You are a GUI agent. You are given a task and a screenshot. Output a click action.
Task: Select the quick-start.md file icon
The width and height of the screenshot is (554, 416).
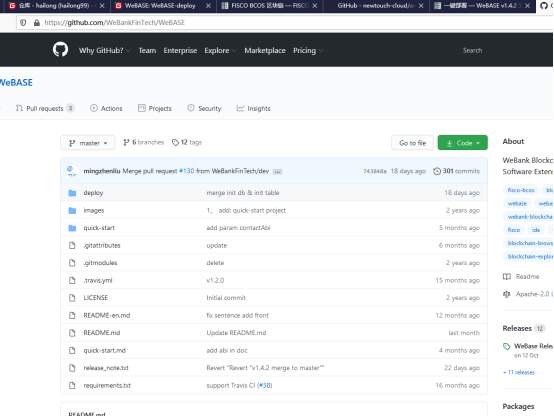pos(72,350)
